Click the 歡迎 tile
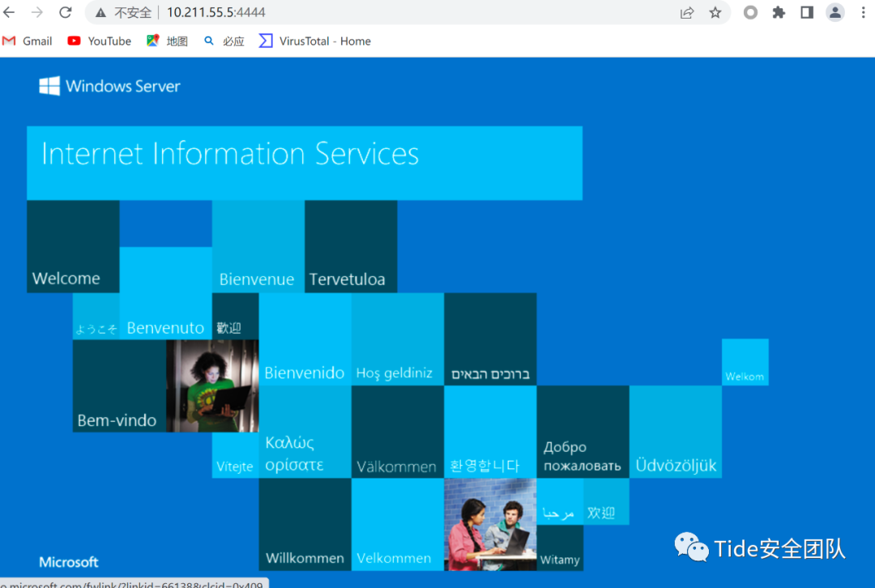The image size is (875, 588). tap(236, 317)
